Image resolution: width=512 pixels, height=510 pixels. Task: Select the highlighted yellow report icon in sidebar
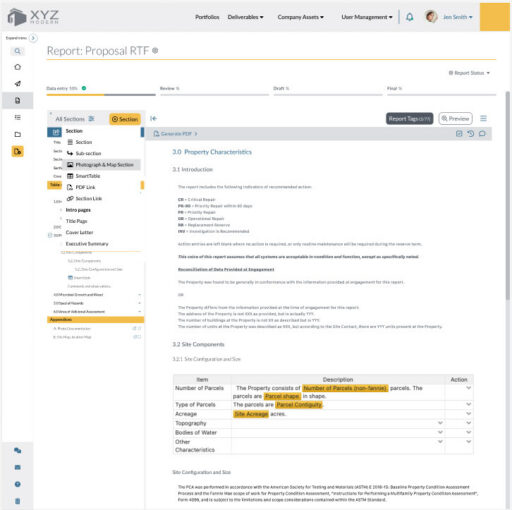coord(17,151)
